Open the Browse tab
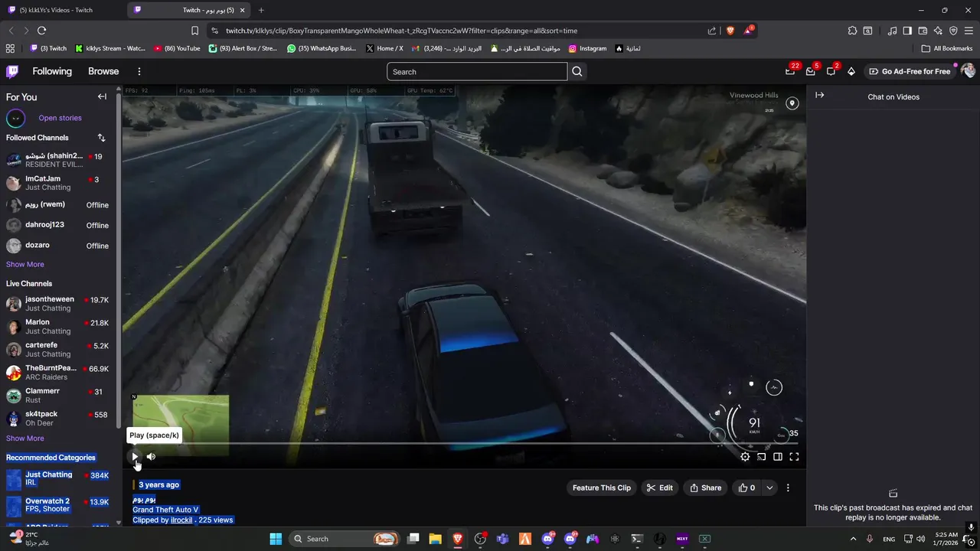The height and width of the screenshot is (551, 980). (x=103, y=71)
